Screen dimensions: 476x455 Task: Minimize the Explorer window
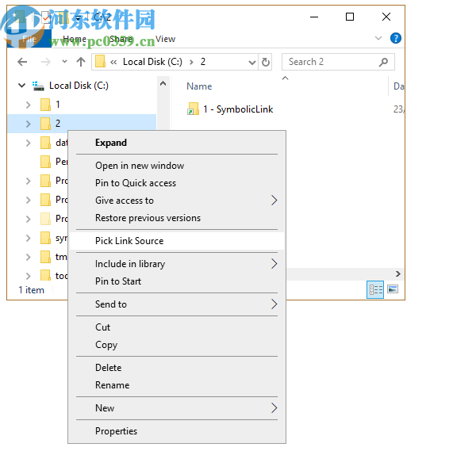314,17
